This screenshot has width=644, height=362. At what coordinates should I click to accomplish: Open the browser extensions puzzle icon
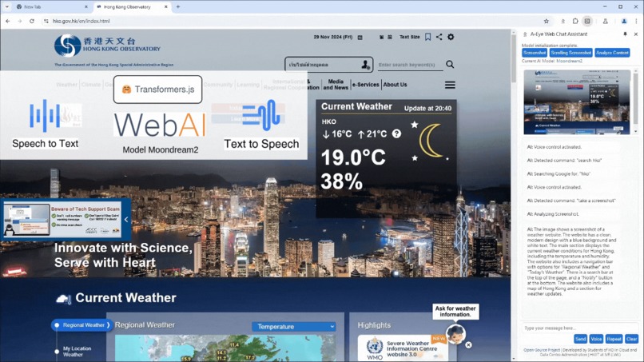[x=575, y=21]
